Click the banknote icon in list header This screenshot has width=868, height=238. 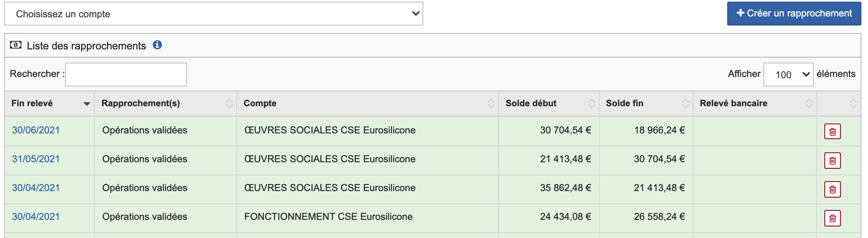point(16,45)
